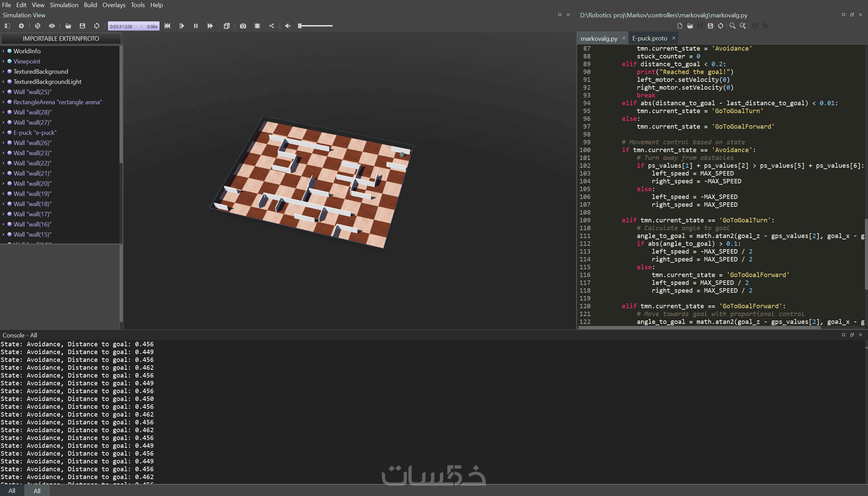Toggle sound mute speaker icon

point(288,26)
